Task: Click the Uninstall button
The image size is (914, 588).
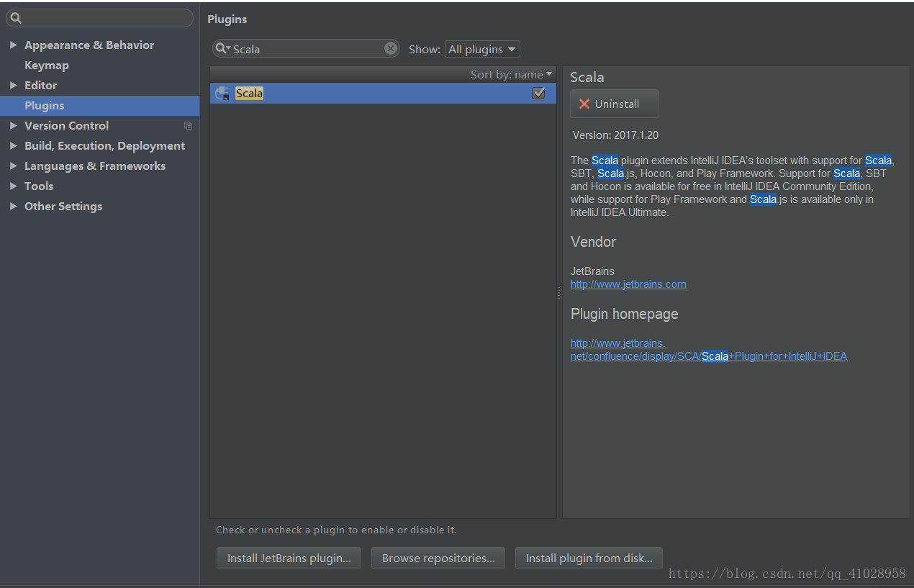Action: pyautogui.click(x=615, y=104)
